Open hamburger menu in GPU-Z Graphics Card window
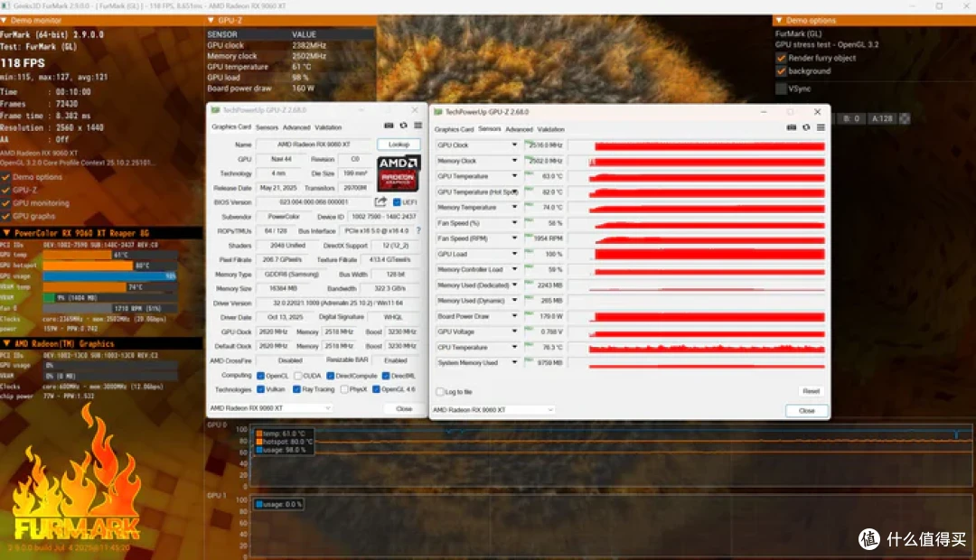 418,126
